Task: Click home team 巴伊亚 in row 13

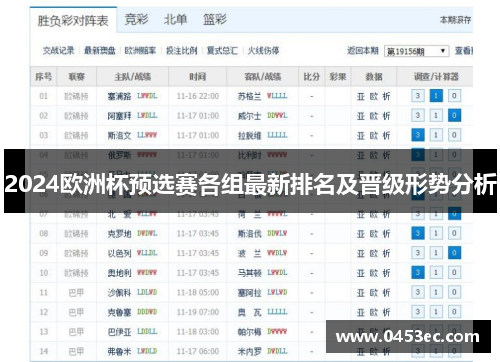Action: [x=119, y=332]
